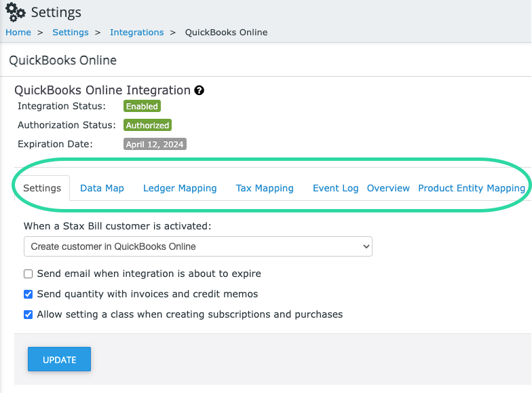The height and width of the screenshot is (393, 532).
Task: Click the April 12, 2024 expiration date
Action: click(155, 144)
